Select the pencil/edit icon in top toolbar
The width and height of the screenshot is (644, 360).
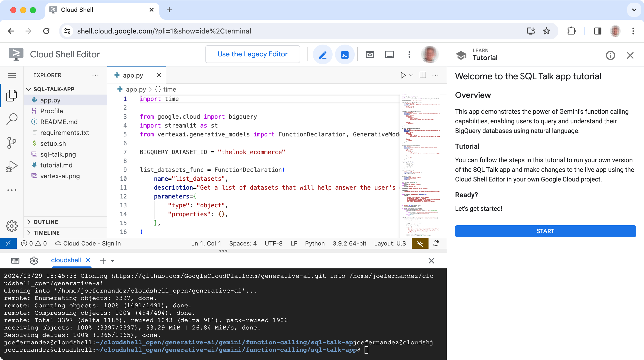323,54
